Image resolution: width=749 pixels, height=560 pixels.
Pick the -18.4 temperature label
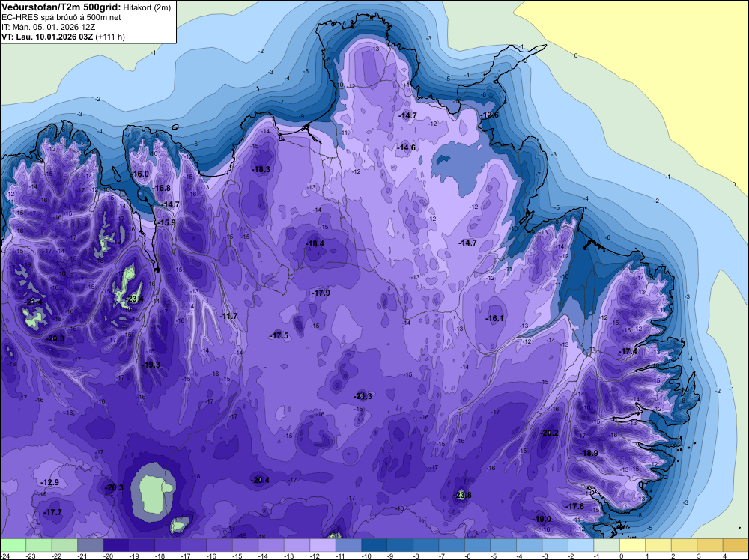pyautogui.click(x=315, y=243)
